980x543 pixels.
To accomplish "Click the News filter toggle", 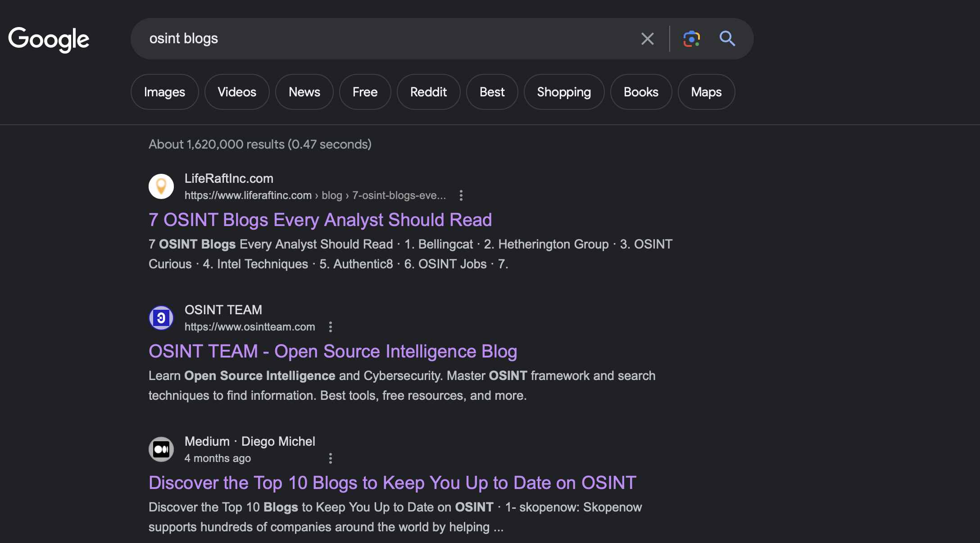I will [x=304, y=91].
